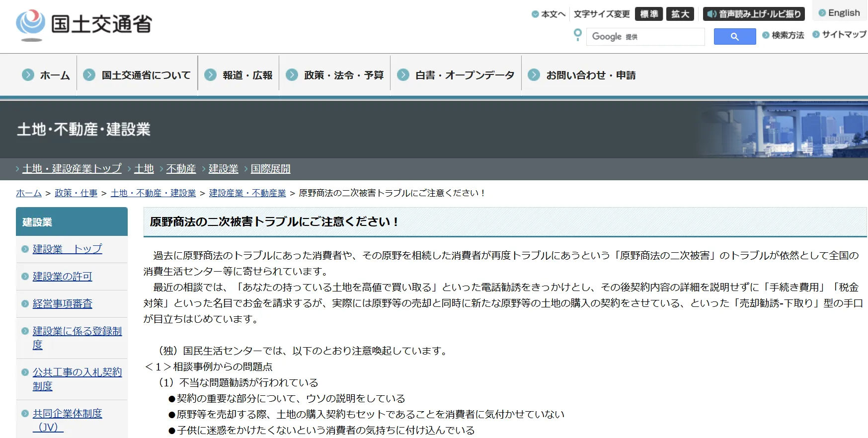
Task: Click 建設産業・不動産業 breadcrumb link
Action: pyautogui.click(x=247, y=193)
